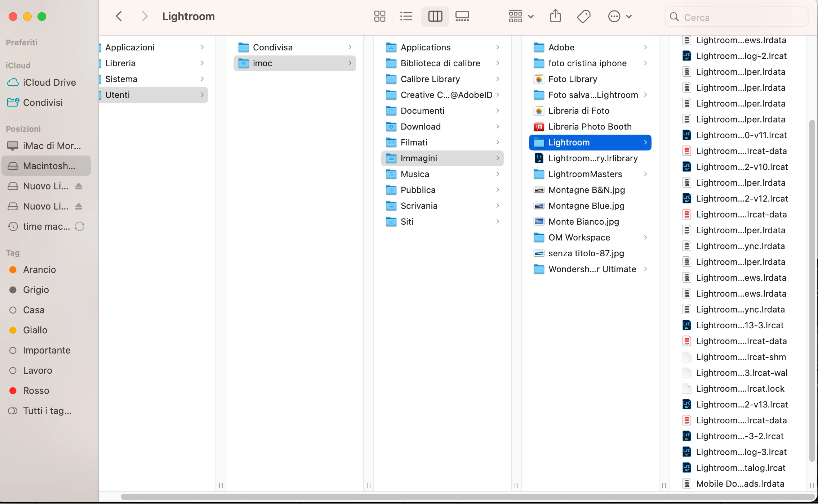Click the Tag toolbar icon
The image size is (818, 504).
(583, 17)
